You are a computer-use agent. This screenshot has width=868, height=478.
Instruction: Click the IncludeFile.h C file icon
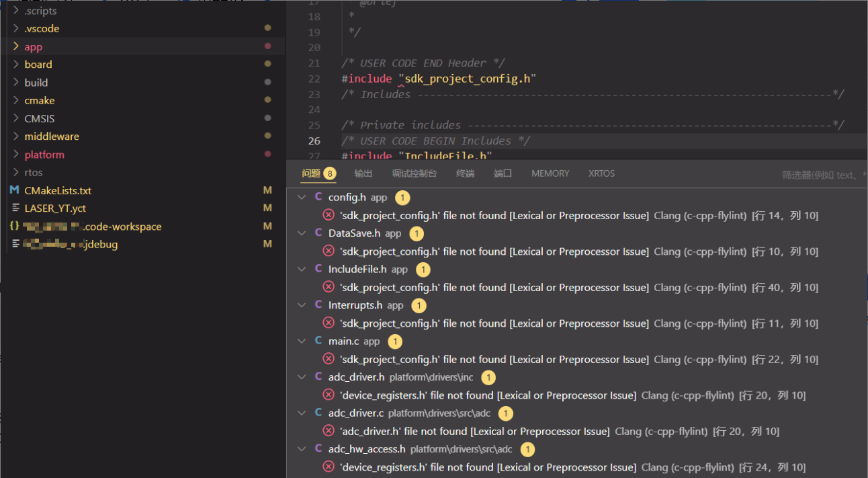coord(318,269)
